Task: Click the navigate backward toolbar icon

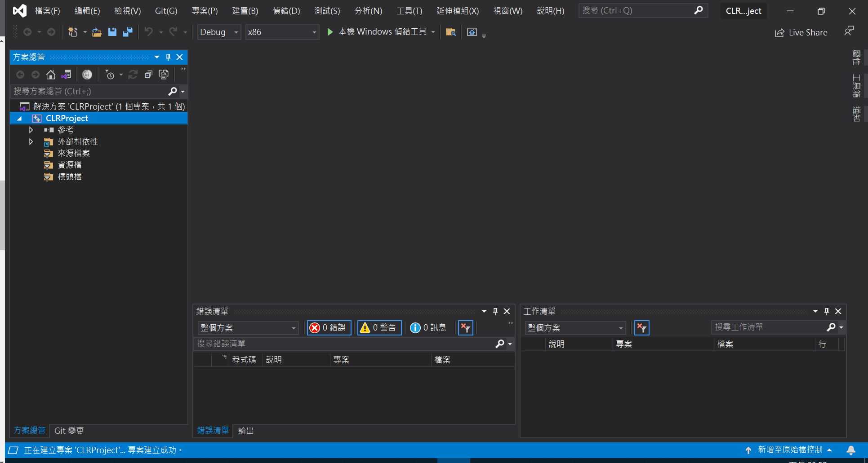Action: coord(27,32)
